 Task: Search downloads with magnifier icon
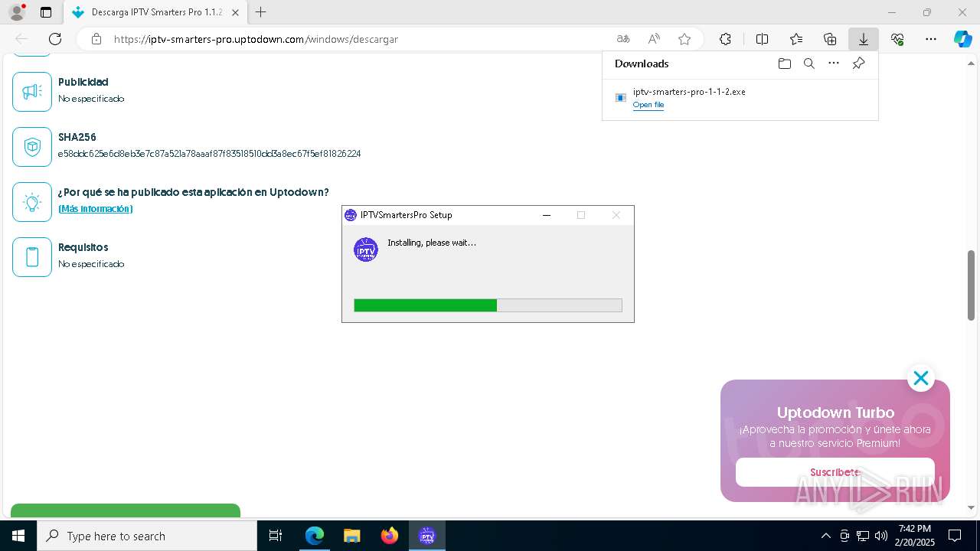coord(808,64)
